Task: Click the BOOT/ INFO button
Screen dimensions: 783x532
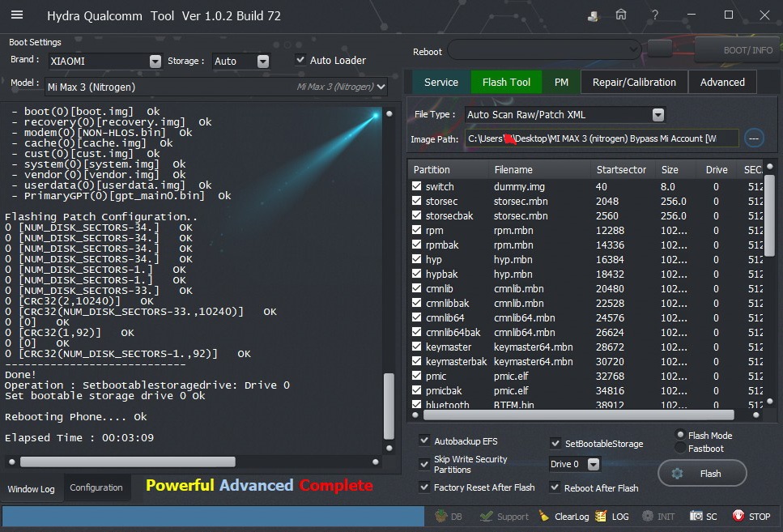Action: click(x=738, y=49)
